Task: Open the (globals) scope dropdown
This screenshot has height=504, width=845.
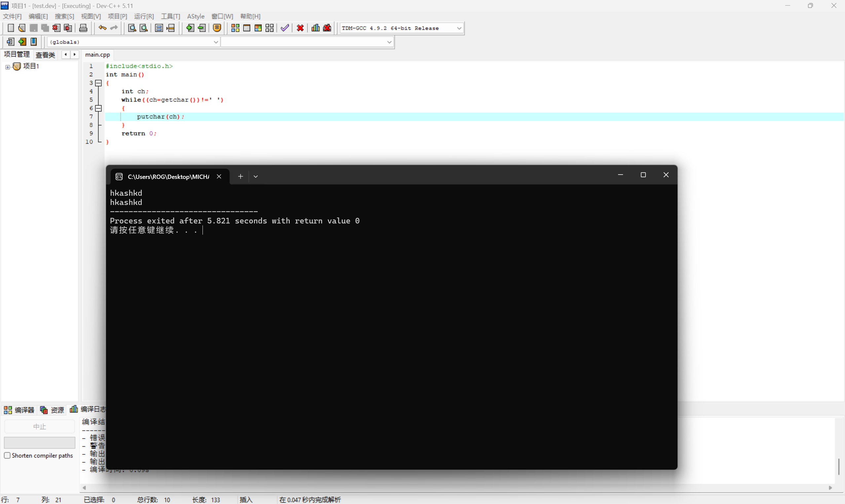Action: point(215,42)
